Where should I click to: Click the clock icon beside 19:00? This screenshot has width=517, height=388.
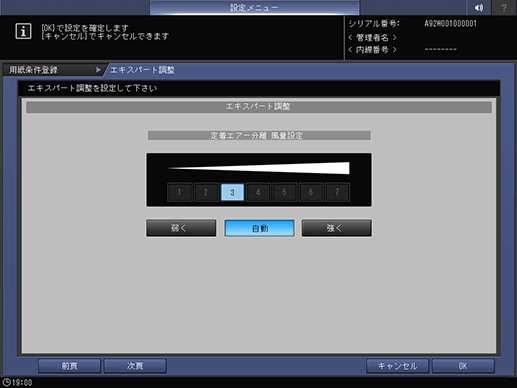click(6, 382)
